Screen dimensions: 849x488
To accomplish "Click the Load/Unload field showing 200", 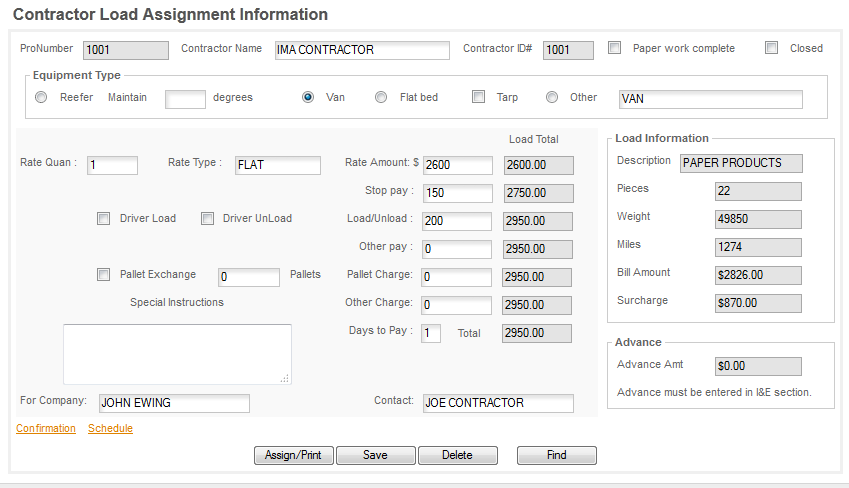I will tap(457, 221).
